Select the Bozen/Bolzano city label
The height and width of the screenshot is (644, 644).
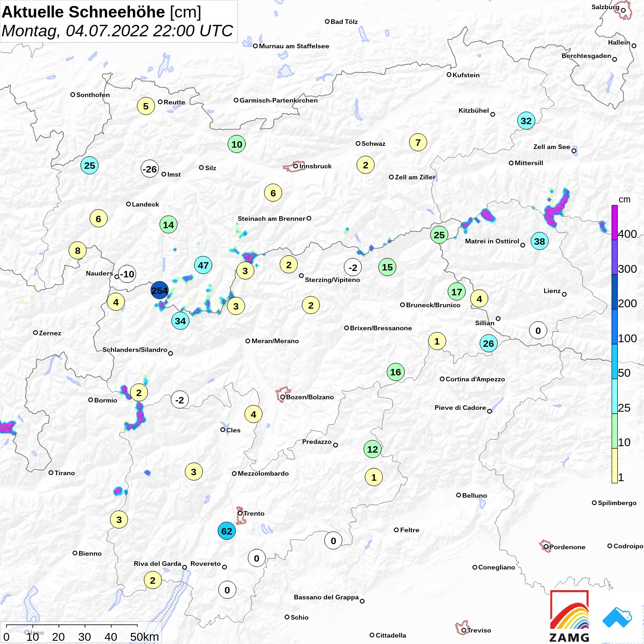pos(310,397)
